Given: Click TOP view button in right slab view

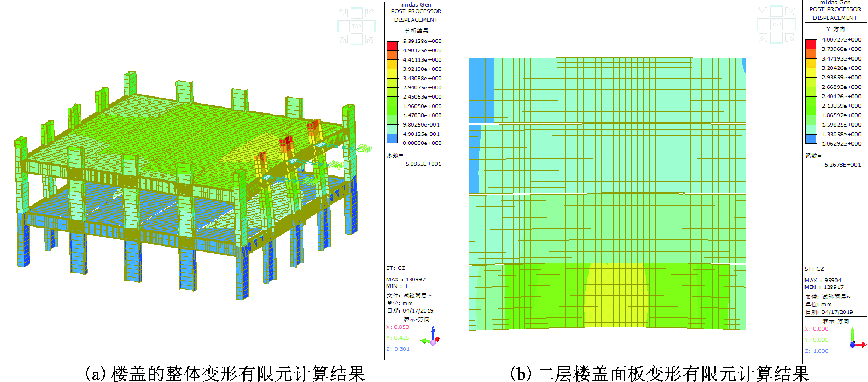Looking at the screenshot, I should point(776,24).
